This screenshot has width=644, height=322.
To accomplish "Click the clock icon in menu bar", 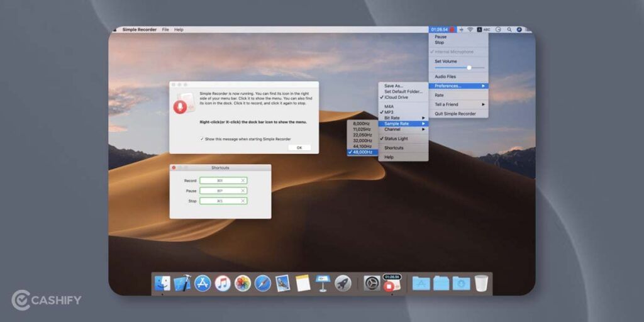I will coord(498,30).
